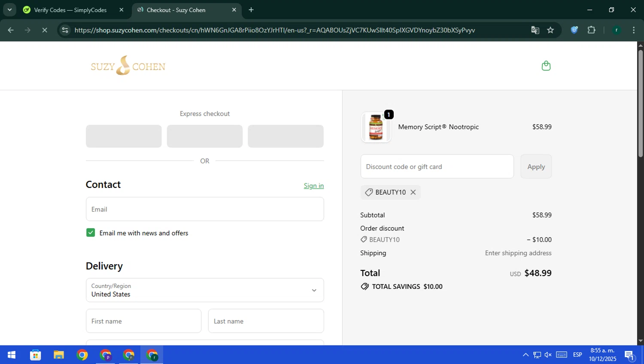Expand the Country/Region dropdown

(x=205, y=290)
